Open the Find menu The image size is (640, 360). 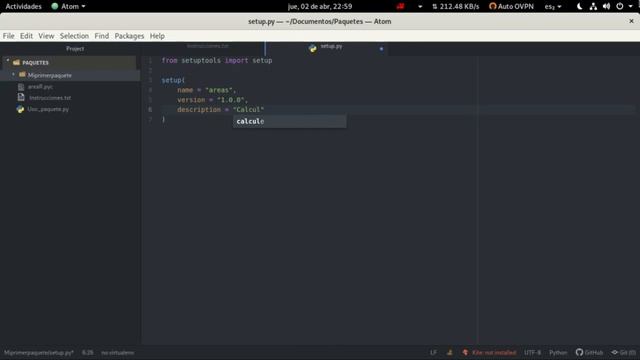102,36
